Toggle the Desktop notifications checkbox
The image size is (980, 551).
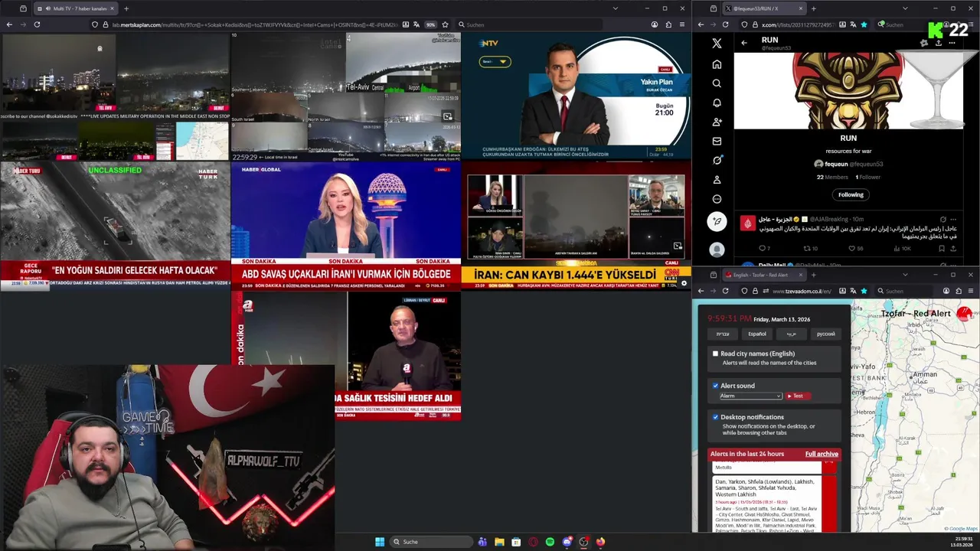[x=716, y=417]
